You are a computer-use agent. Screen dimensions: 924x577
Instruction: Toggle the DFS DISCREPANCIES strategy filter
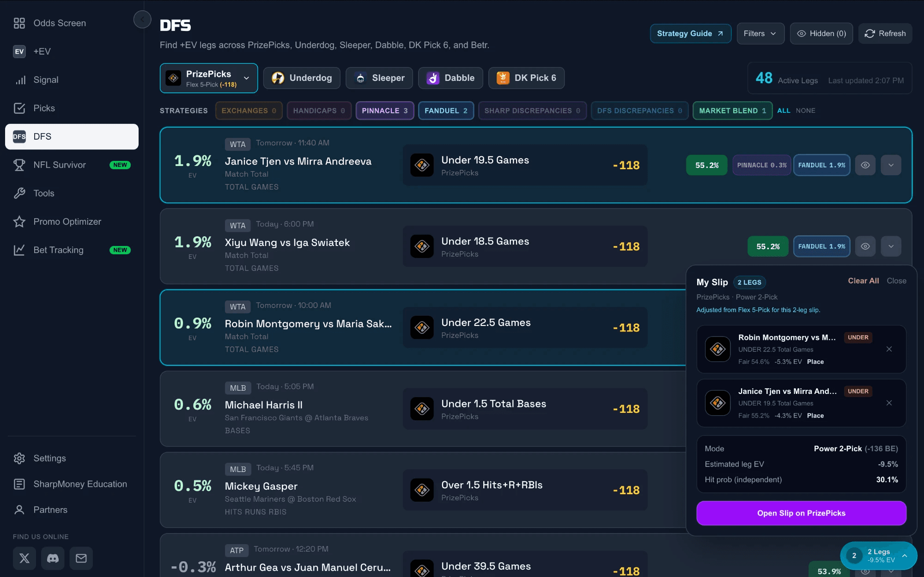click(x=639, y=110)
